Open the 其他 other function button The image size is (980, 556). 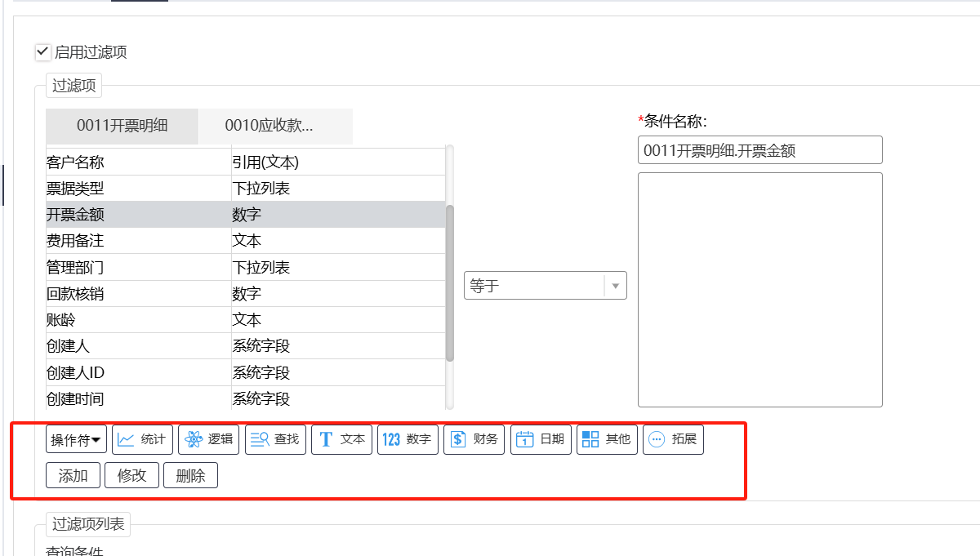point(607,439)
